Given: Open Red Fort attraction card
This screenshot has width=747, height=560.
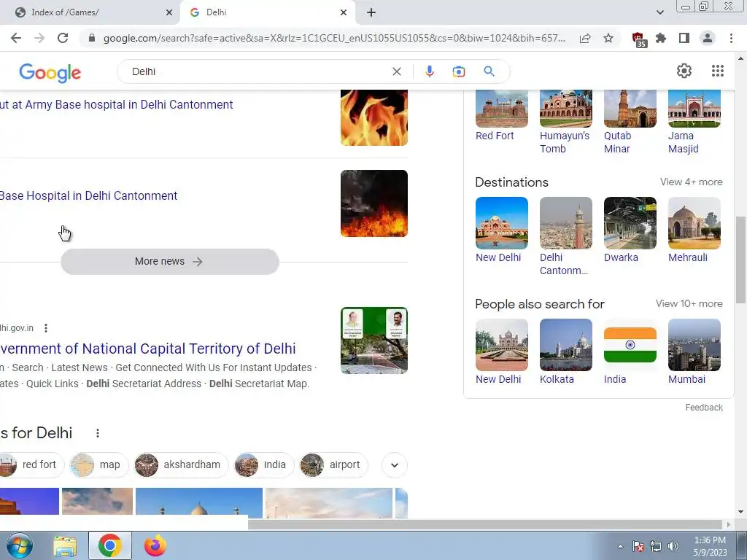Looking at the screenshot, I should (x=502, y=116).
